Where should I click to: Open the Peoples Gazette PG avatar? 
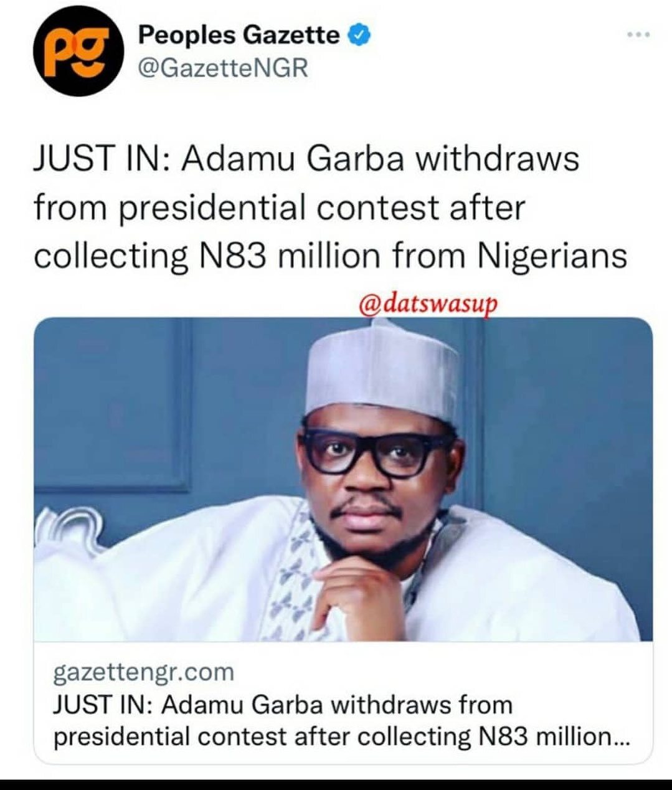[x=78, y=52]
